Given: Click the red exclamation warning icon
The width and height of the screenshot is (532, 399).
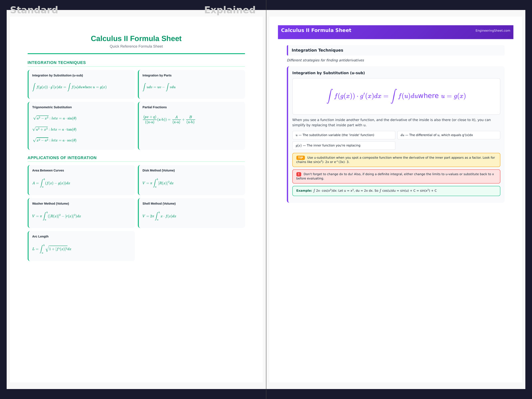Looking at the screenshot, I should click(x=299, y=174).
